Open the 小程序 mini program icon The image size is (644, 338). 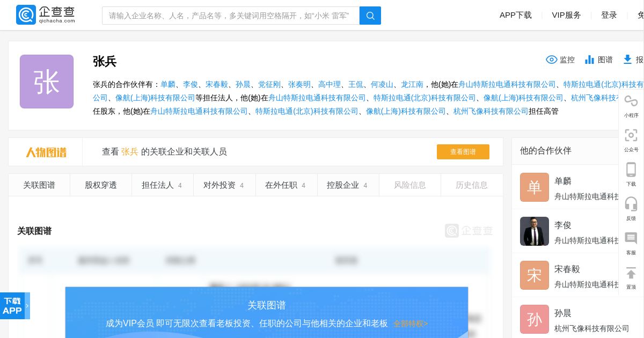coord(631,101)
